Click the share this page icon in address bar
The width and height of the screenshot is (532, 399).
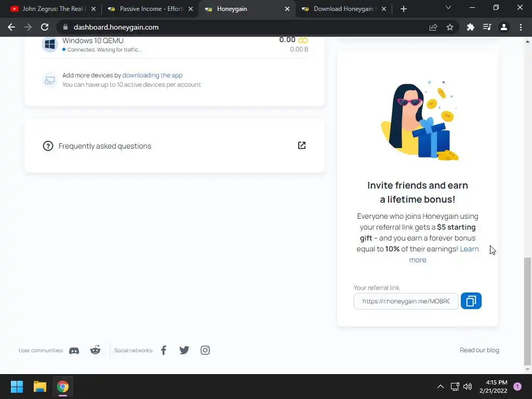(x=433, y=27)
